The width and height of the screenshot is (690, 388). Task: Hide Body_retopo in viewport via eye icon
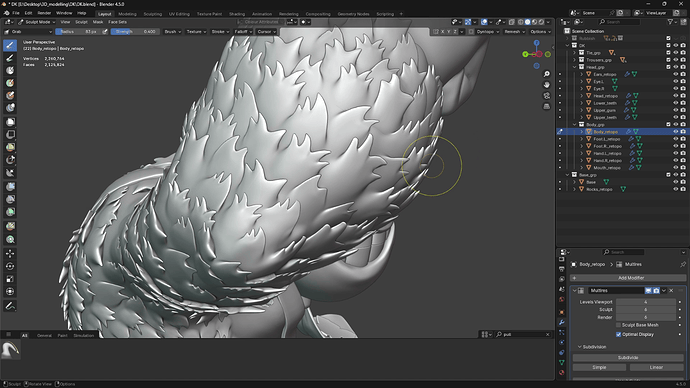676,132
